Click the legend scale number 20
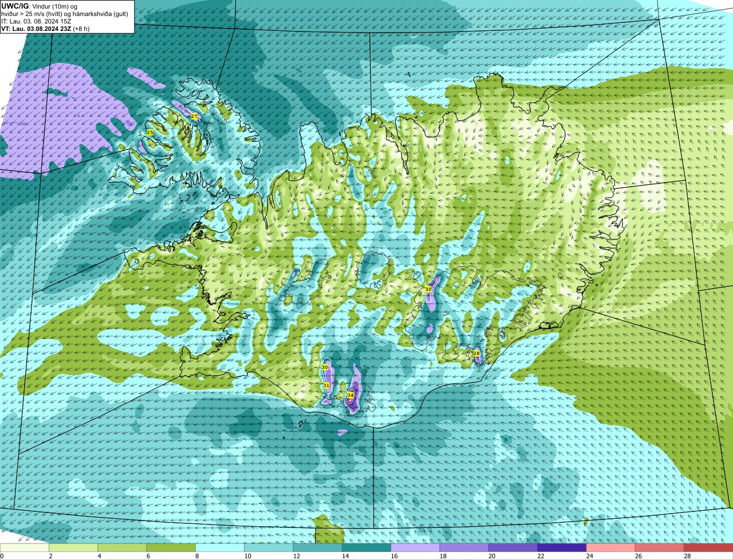Image resolution: width=733 pixels, height=560 pixels. pyautogui.click(x=491, y=556)
